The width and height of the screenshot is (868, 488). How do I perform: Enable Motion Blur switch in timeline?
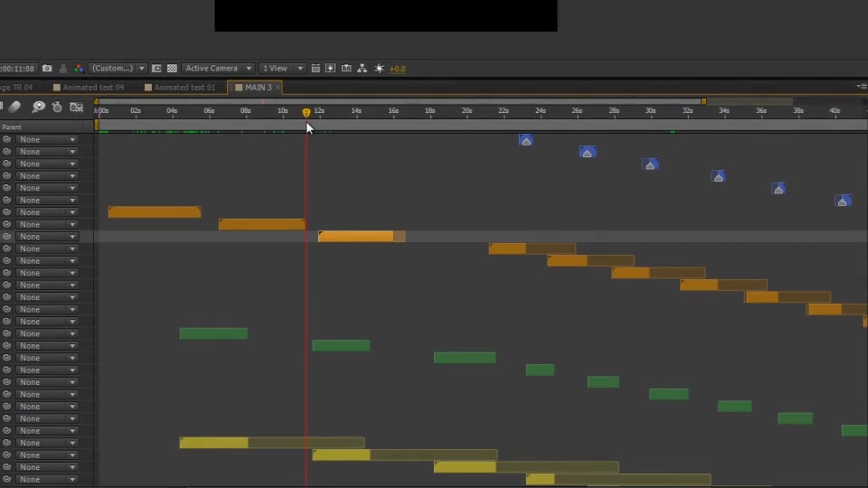click(15, 107)
